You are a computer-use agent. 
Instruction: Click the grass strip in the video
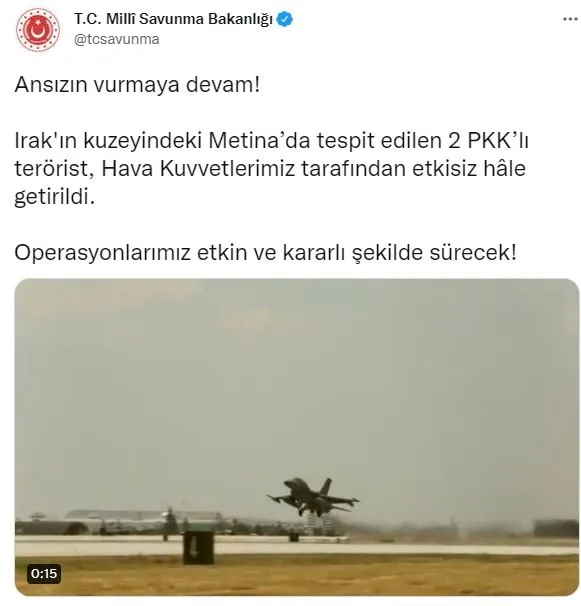[296, 576]
